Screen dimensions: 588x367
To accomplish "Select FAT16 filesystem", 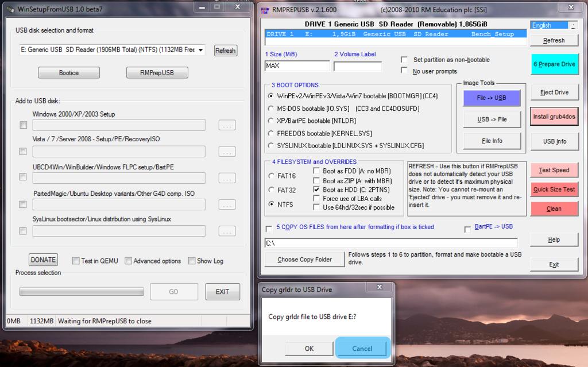I will pyautogui.click(x=271, y=176).
